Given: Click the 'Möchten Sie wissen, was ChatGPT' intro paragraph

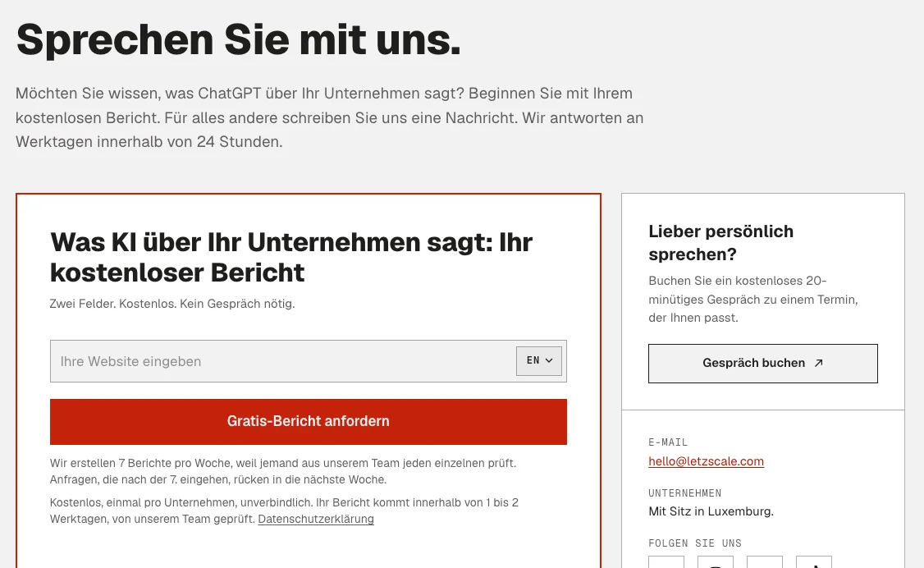Looking at the screenshot, I should (329, 118).
